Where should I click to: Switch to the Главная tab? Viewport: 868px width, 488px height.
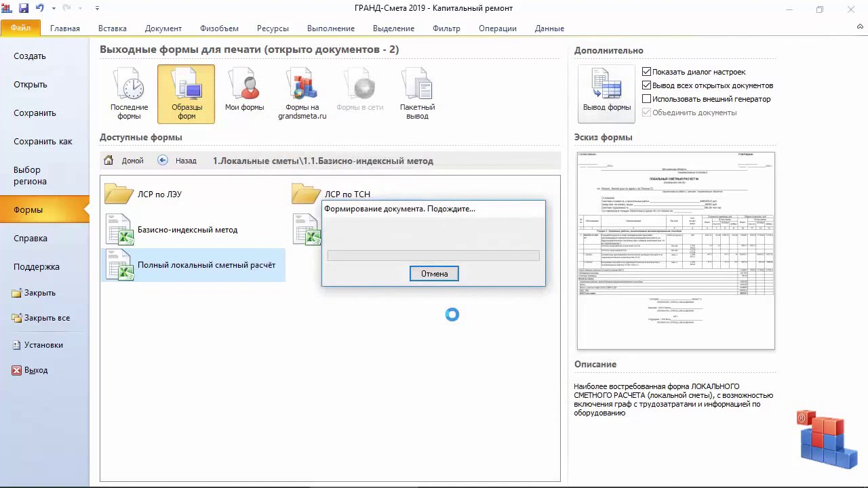[x=65, y=28]
